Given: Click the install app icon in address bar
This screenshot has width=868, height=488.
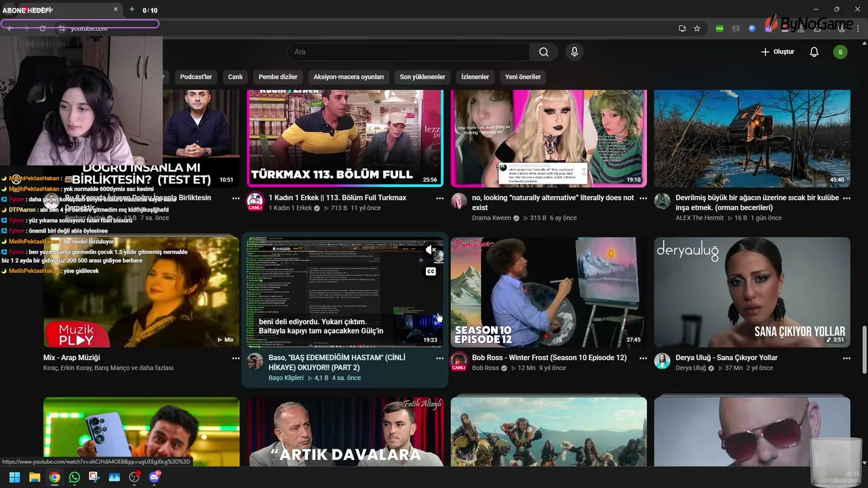Looking at the screenshot, I should pos(682,28).
